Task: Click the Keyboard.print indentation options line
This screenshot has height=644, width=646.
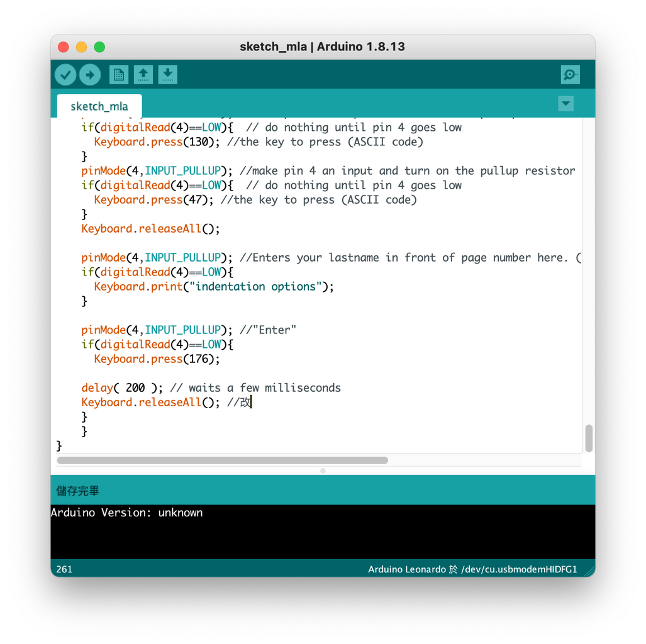Action: [x=213, y=286]
